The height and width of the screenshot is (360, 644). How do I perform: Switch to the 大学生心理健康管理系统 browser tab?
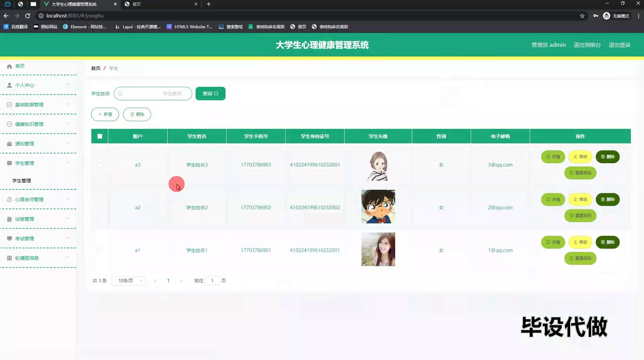pyautogui.click(x=80, y=4)
